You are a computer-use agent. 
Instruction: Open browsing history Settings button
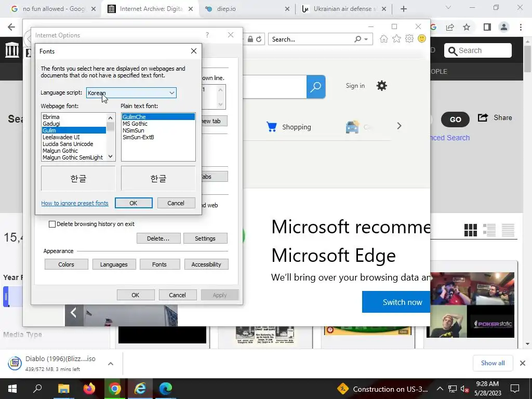[205, 238]
